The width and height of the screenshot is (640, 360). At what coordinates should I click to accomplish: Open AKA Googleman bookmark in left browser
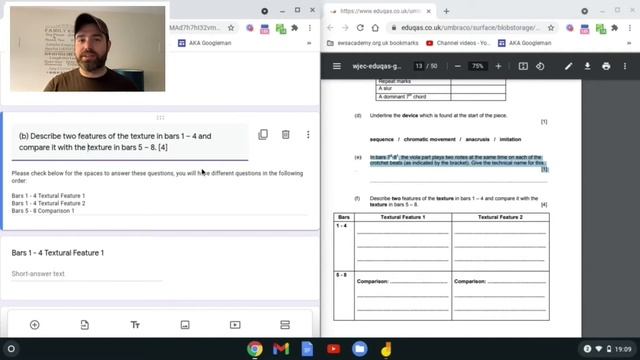[x=204, y=43]
